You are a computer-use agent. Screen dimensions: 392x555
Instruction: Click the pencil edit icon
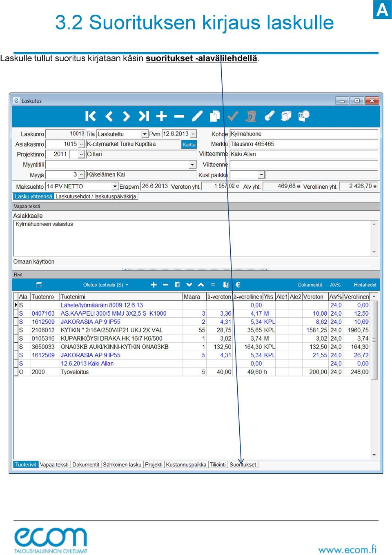pos(197,116)
